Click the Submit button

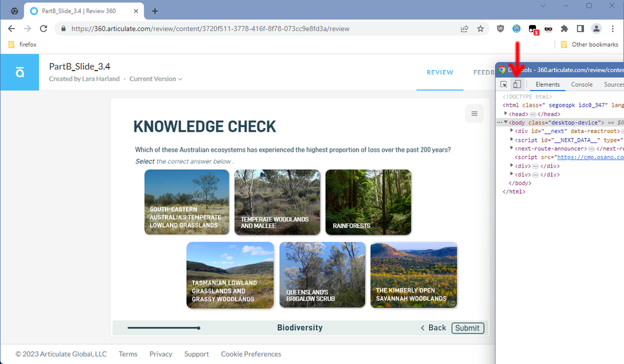[468, 328]
